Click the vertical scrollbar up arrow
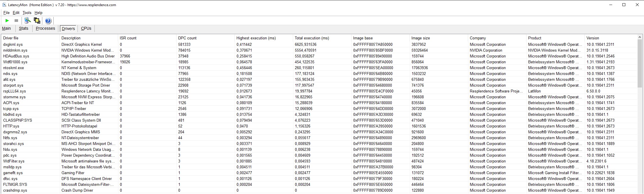This screenshot has width=644, height=194. pos(640,38)
